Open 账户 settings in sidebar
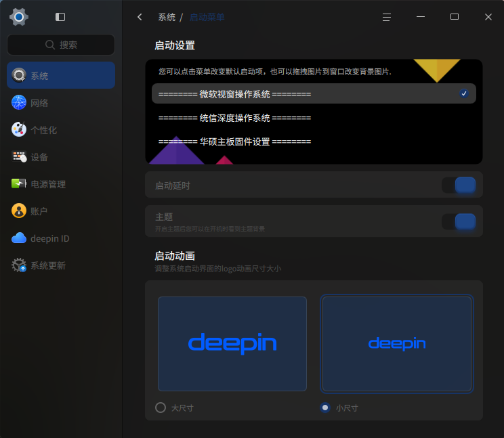 pos(61,211)
